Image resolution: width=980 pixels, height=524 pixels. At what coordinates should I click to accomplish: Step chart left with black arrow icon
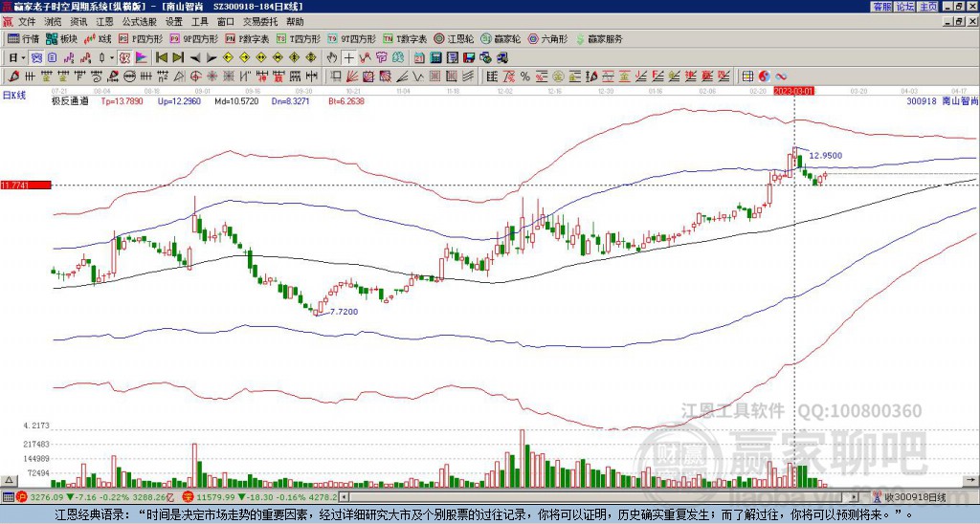195,58
